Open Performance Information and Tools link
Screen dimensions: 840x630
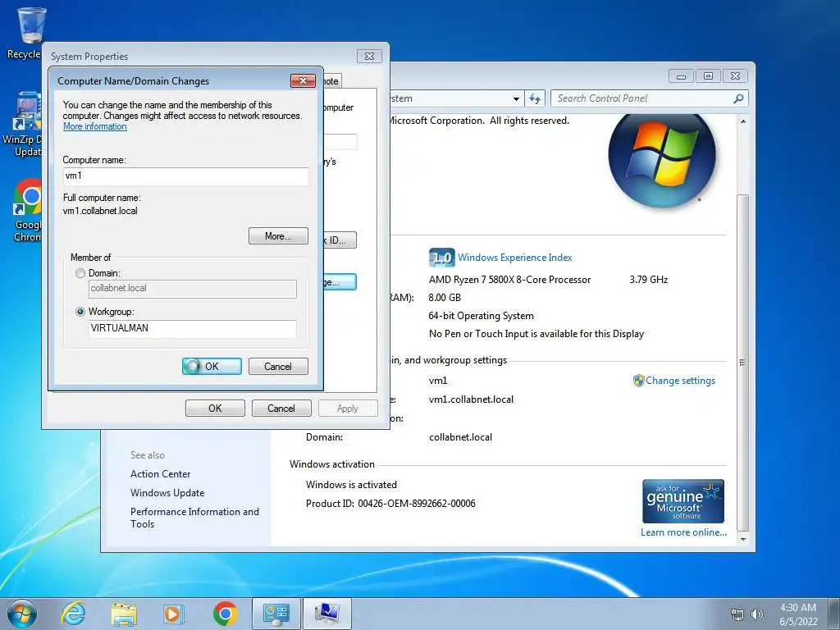194,518
